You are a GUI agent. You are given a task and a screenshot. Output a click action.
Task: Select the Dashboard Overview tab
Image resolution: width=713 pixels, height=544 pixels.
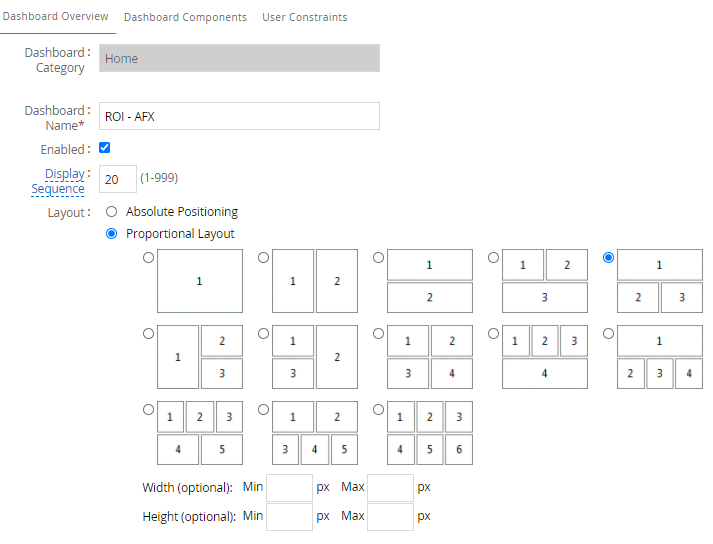56,17
